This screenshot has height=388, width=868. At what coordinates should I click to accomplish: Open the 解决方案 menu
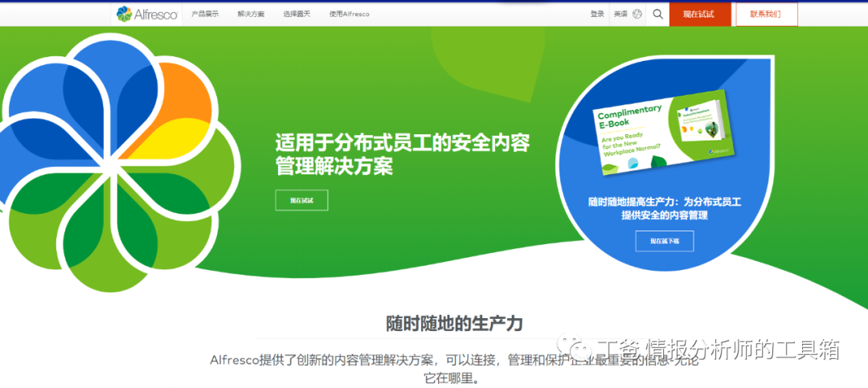coord(252,14)
